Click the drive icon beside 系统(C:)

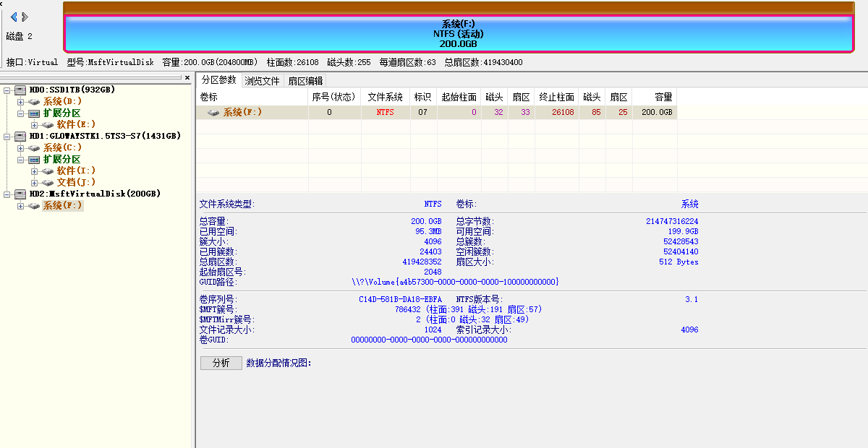[x=35, y=148]
